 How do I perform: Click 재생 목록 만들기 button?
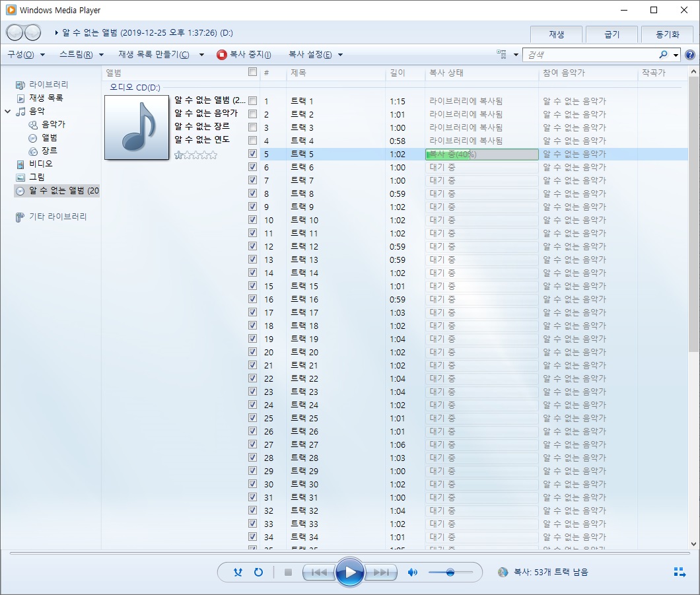pyautogui.click(x=154, y=54)
